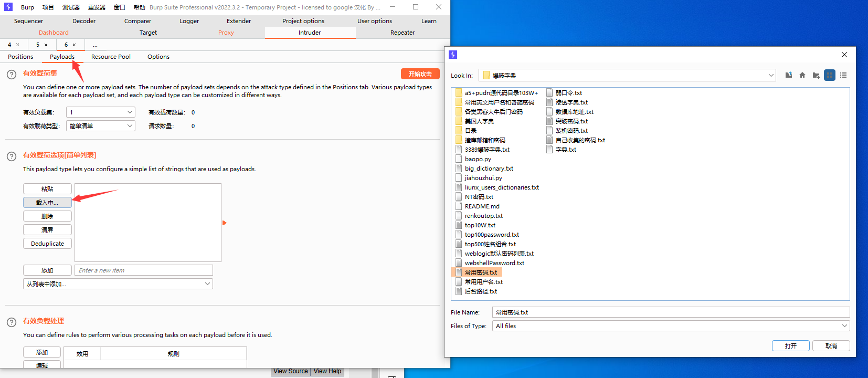
Task: Open the Burp menu
Action: [x=27, y=7]
